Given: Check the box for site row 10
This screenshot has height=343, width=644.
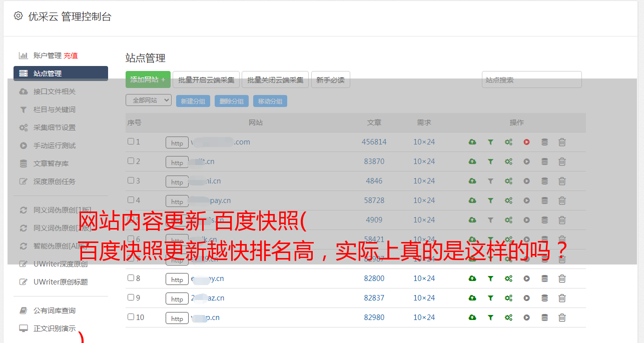Looking at the screenshot, I should coord(131,317).
